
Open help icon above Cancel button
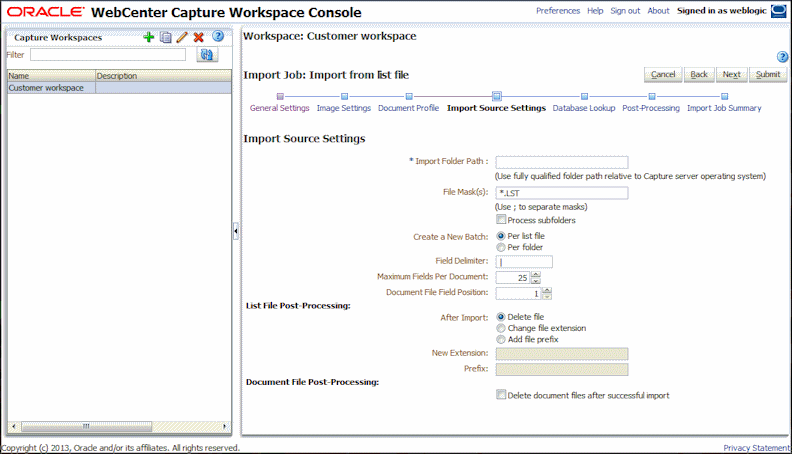[782, 57]
